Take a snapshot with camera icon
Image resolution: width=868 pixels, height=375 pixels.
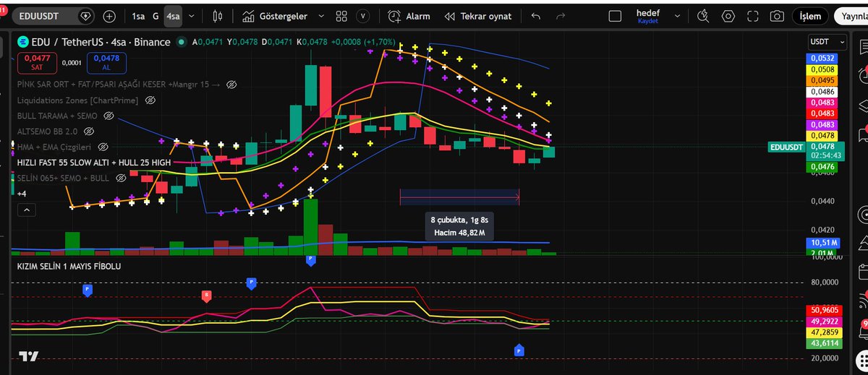tap(777, 16)
